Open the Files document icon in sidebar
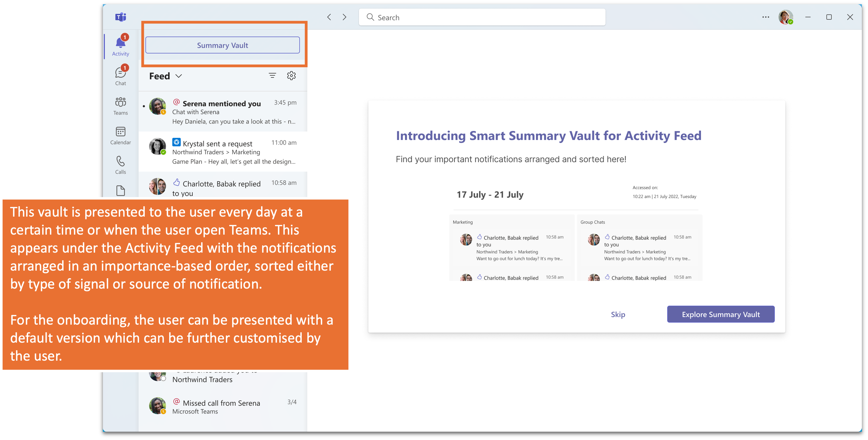The height and width of the screenshot is (440, 868). [120, 190]
